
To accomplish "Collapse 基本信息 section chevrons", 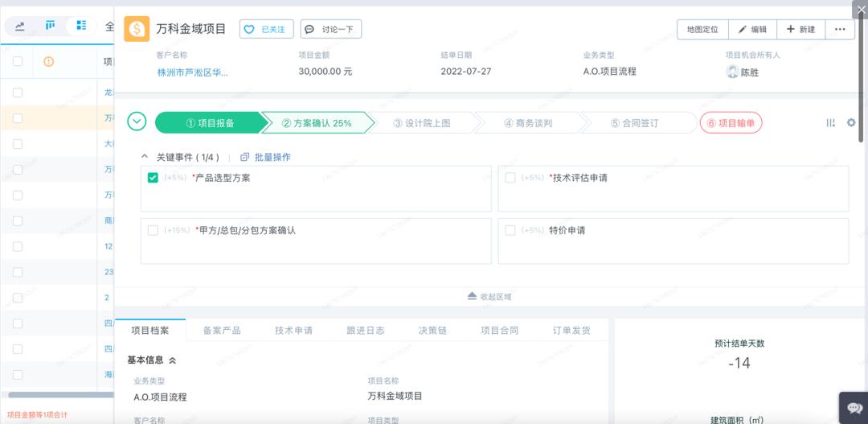I will (x=172, y=360).
